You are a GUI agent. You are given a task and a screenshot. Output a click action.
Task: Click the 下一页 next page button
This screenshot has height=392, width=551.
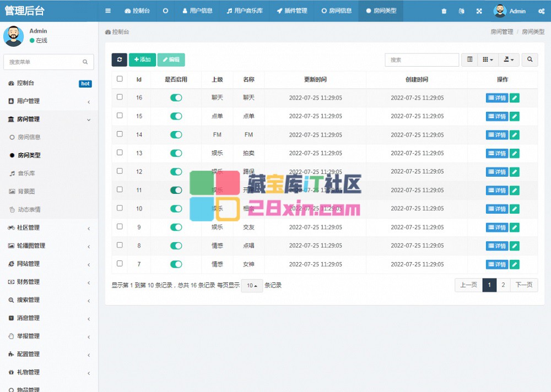pos(523,285)
